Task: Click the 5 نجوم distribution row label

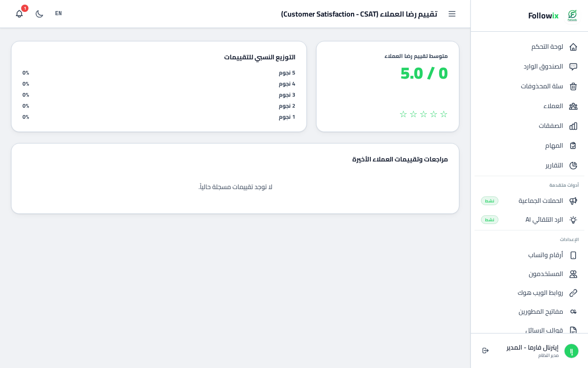Action: (x=287, y=73)
